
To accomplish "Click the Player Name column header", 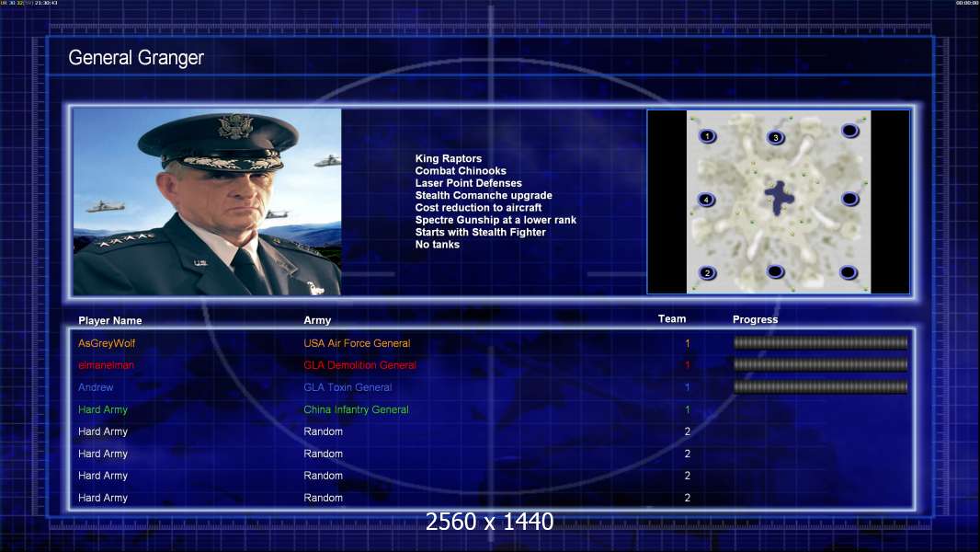I will tap(110, 321).
